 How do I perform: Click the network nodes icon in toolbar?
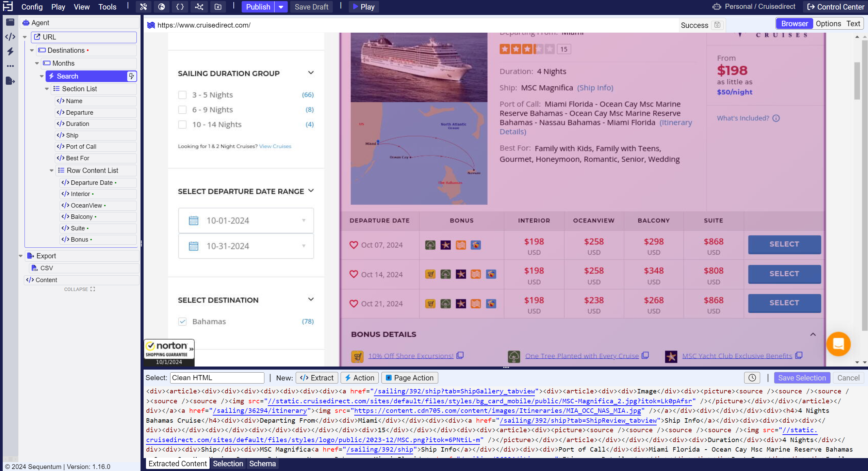point(199,7)
